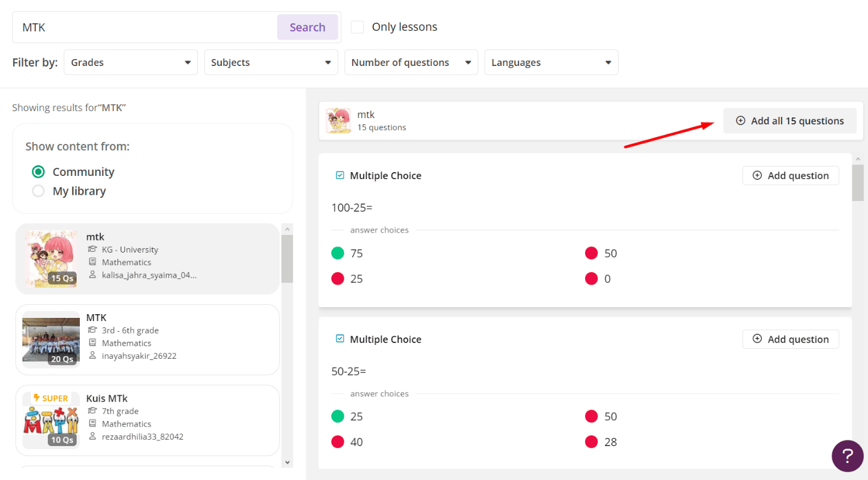Click the 10 Qs badge on Kuis MTk

pyautogui.click(x=62, y=439)
